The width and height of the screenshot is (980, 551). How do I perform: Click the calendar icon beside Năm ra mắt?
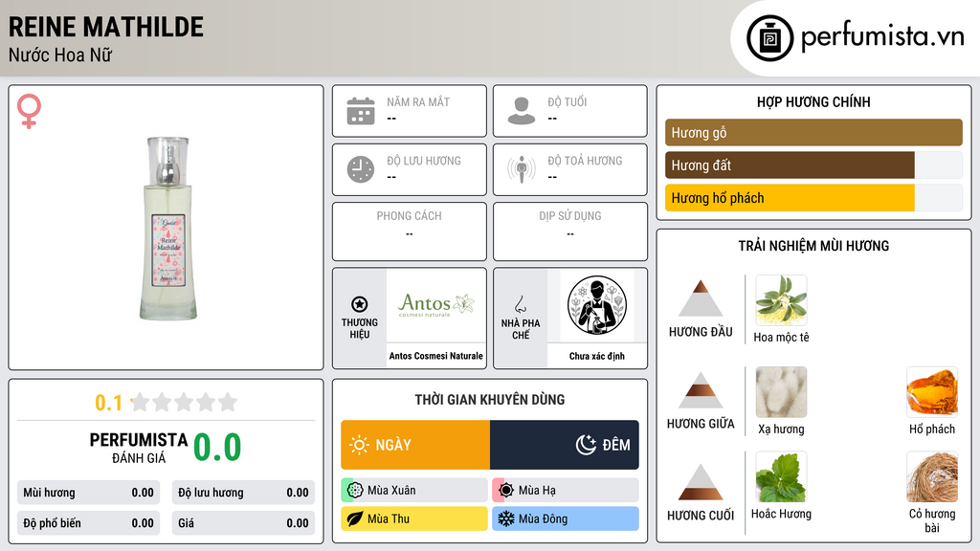[361, 111]
